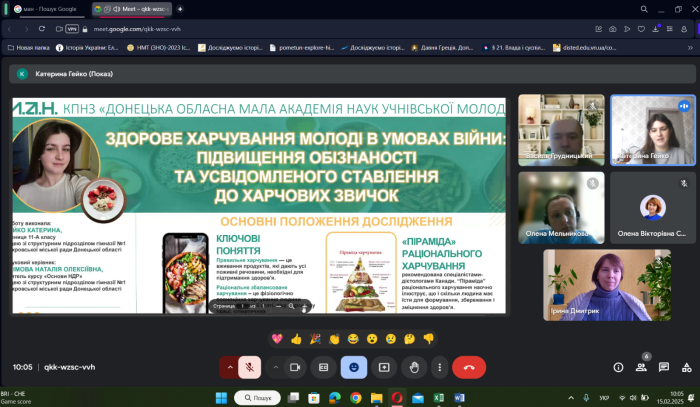The image size is (700, 407).
Task: Expand the microphone audio settings arrow
Action: [x=229, y=367]
